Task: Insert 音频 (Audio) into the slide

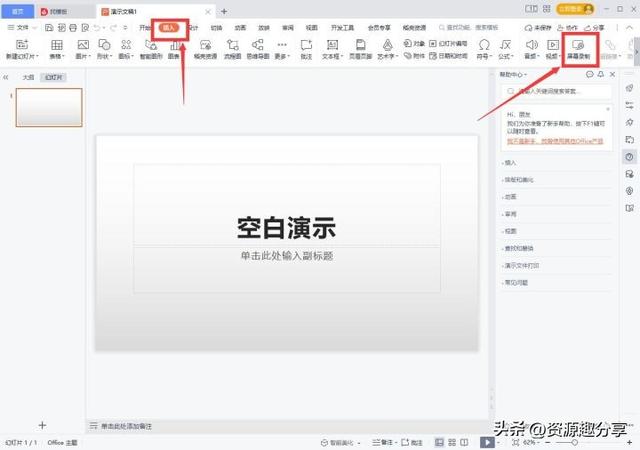Action: coord(531,49)
